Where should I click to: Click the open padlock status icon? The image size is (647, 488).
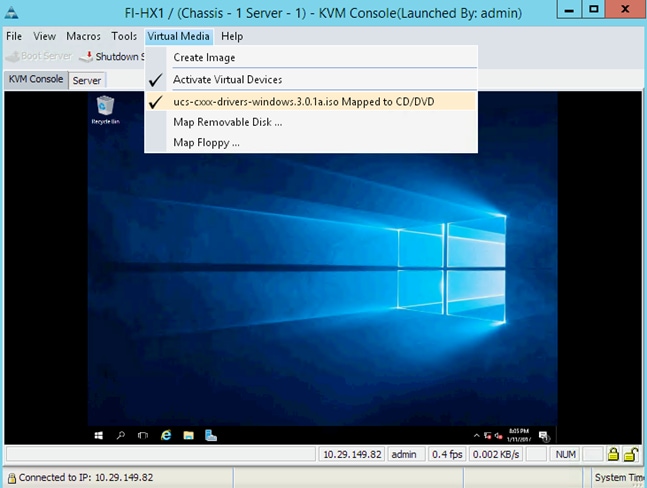pyautogui.click(x=630, y=454)
